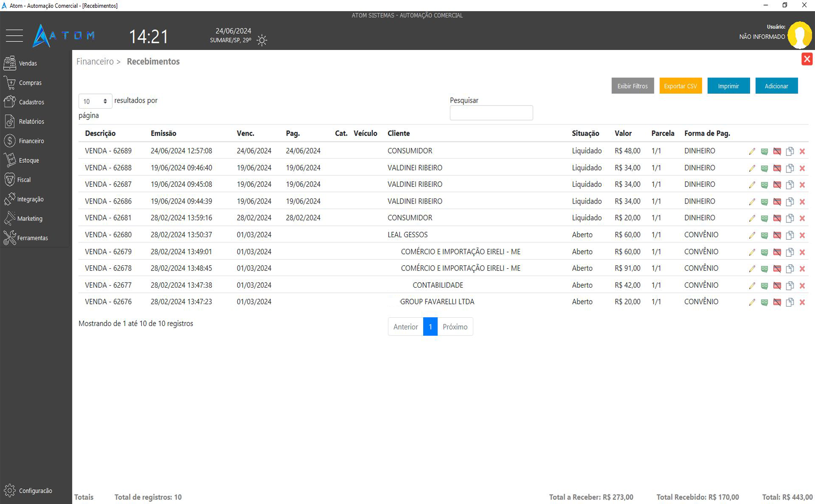This screenshot has height=504, width=815.
Task: Open the Estoque menu in sidebar
Action: coord(29,160)
